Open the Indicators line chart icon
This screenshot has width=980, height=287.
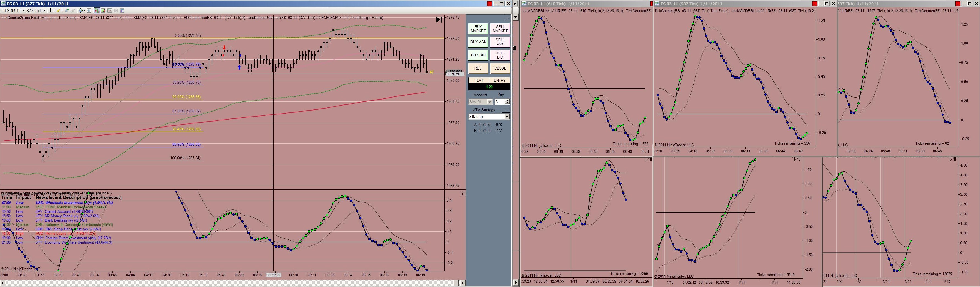110,11
